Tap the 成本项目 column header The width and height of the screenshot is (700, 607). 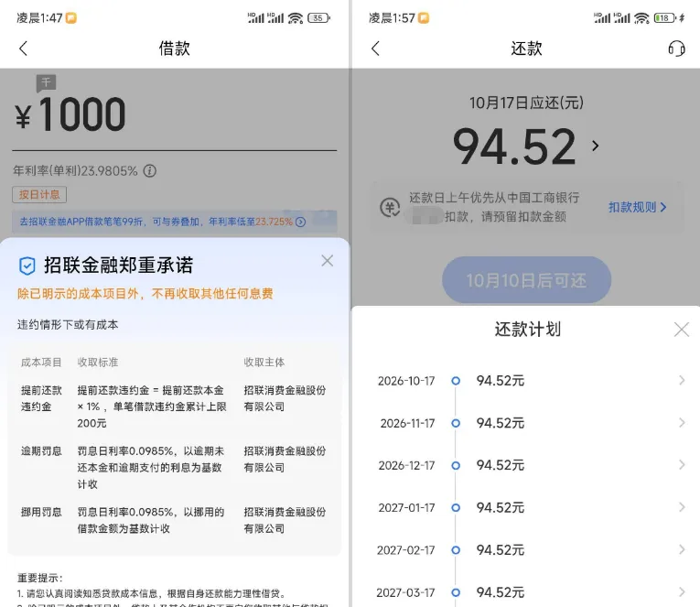[x=41, y=363]
